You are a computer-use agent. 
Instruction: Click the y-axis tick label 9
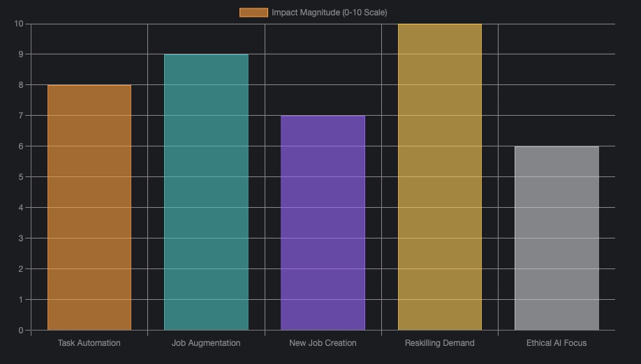click(20, 54)
